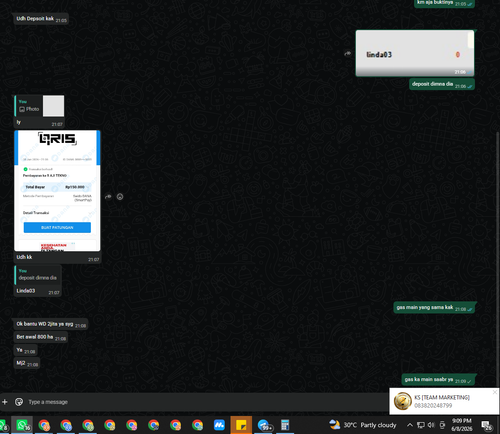Open clock and calendar 9:09 PM
This screenshot has height=434, width=500.
coord(462,425)
